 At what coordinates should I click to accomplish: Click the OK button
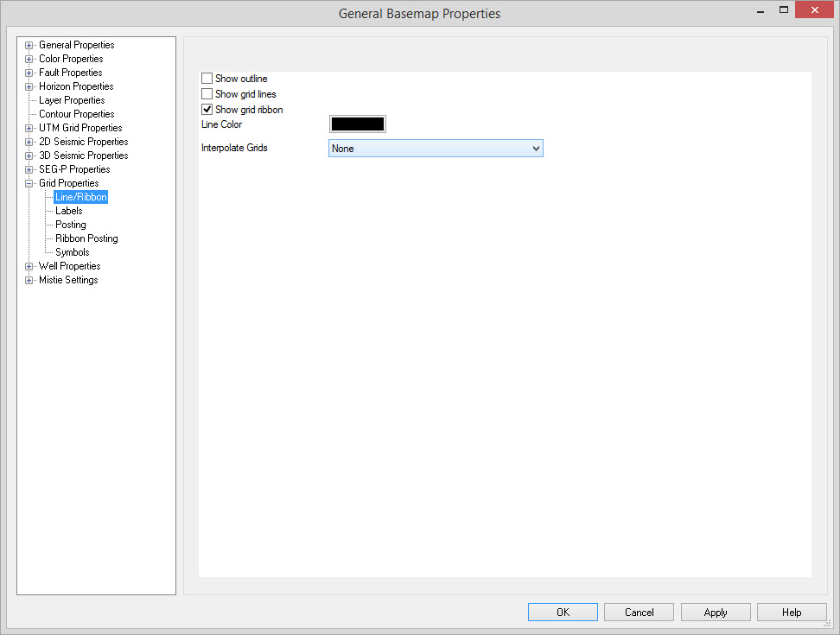563,613
